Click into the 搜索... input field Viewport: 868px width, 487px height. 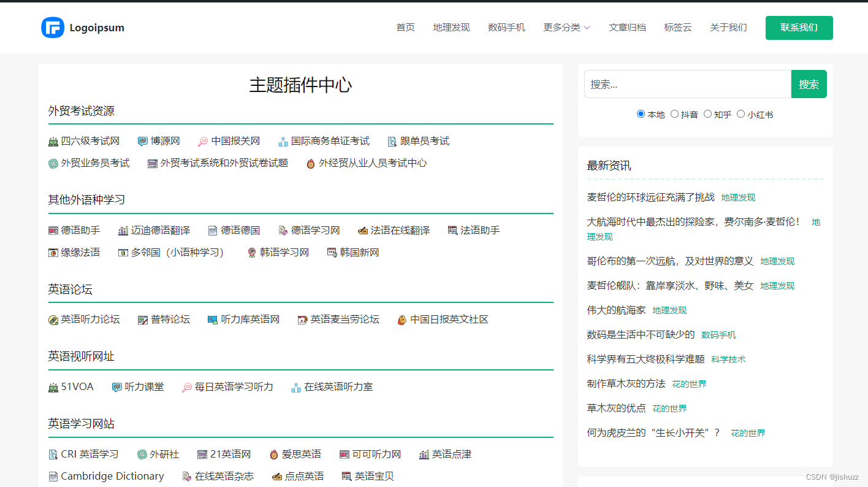[x=688, y=84]
